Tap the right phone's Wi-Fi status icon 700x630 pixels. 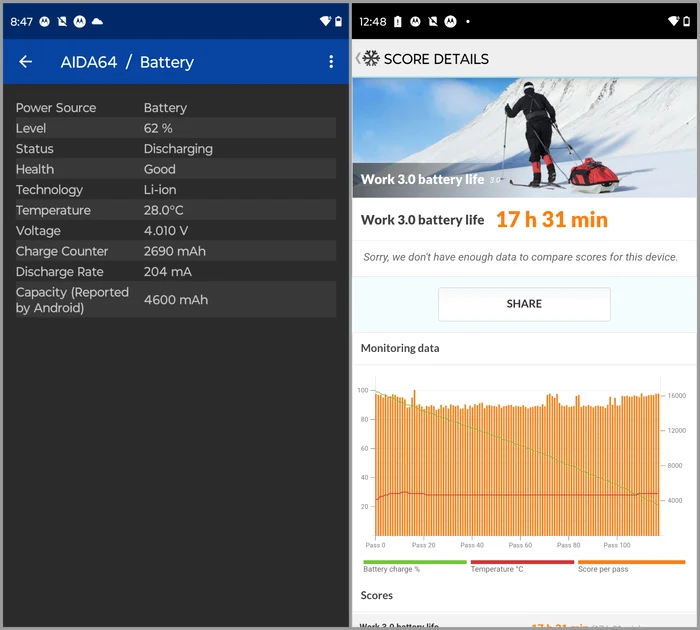[x=673, y=21]
